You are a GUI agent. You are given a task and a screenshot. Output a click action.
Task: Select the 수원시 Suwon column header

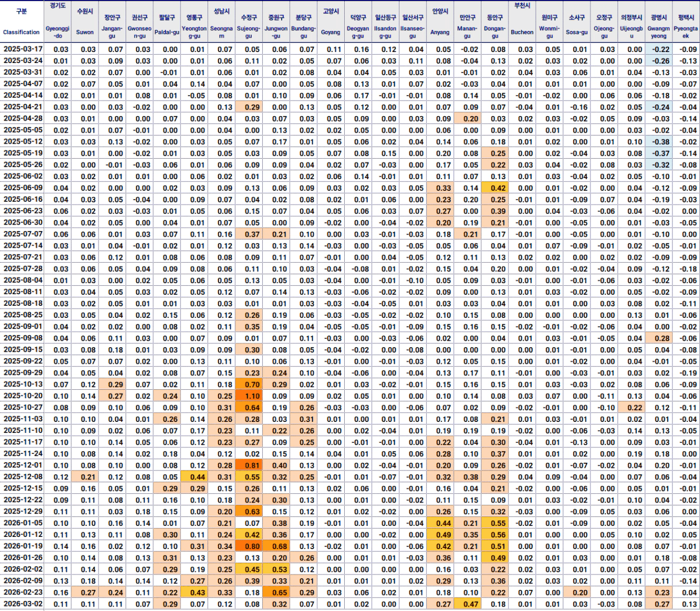[x=85, y=22]
